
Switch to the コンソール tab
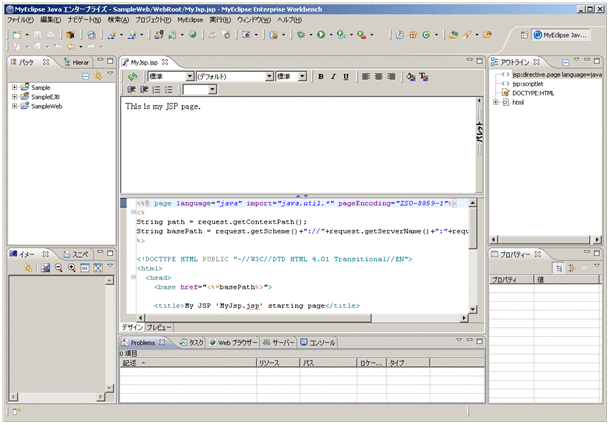(x=318, y=342)
